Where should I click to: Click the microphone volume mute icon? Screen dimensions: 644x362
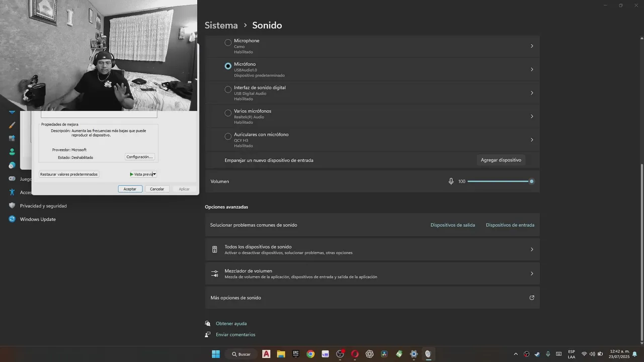(x=451, y=181)
